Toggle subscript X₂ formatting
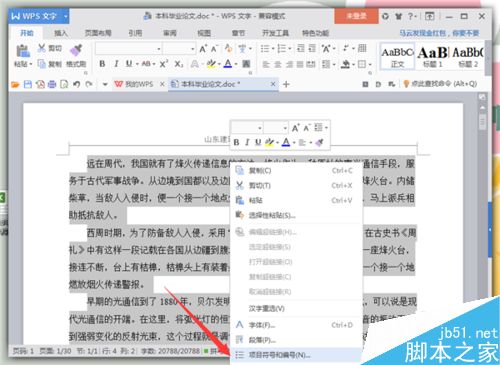Screen dimensions: 500x365 coord(179,64)
